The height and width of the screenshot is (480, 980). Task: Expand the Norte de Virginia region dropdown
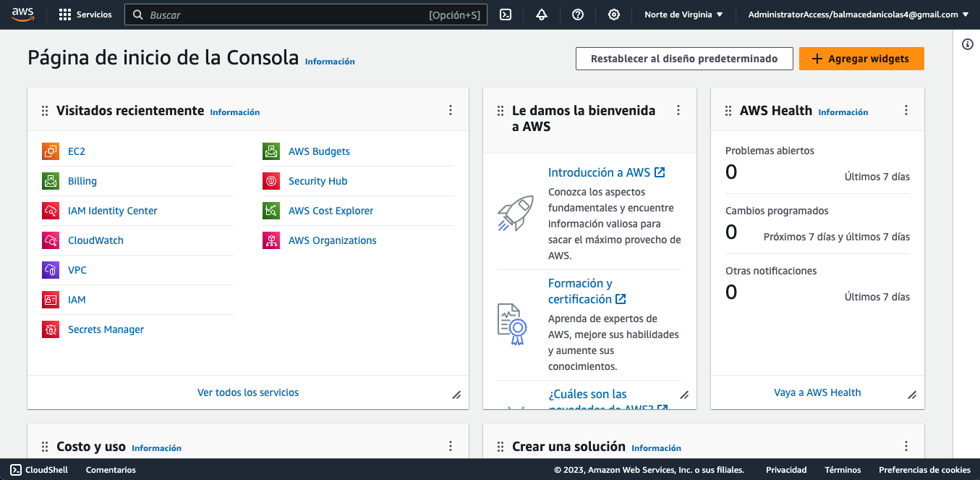pyautogui.click(x=683, y=14)
